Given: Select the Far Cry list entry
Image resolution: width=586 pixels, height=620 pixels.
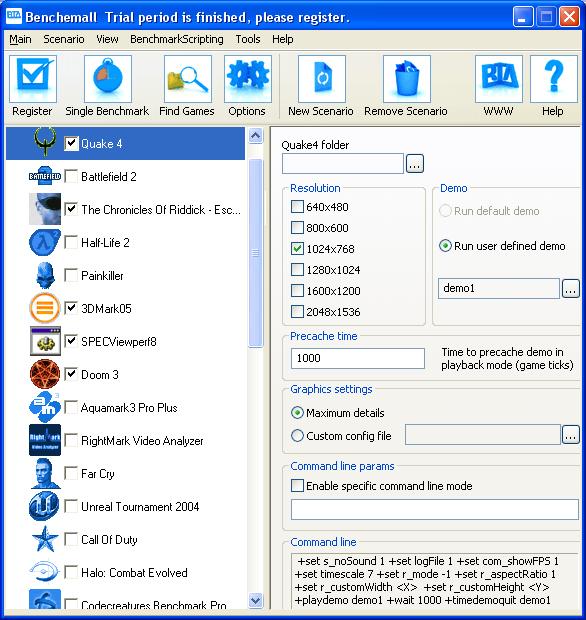Looking at the screenshot, I should click(x=98, y=474).
